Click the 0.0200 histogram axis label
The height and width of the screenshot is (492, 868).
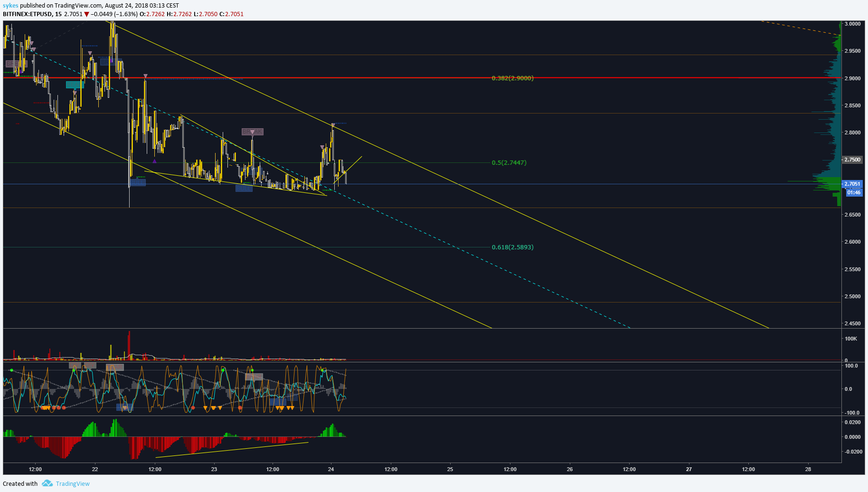point(852,422)
